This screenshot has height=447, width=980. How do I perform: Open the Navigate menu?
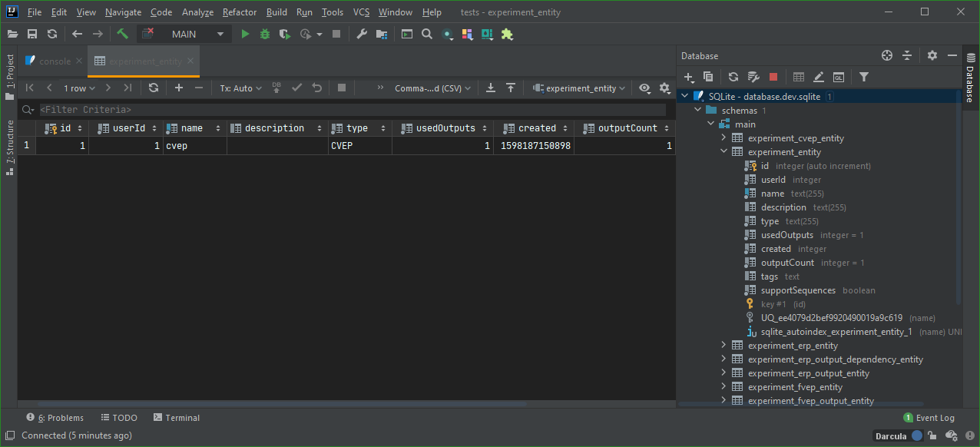point(122,12)
